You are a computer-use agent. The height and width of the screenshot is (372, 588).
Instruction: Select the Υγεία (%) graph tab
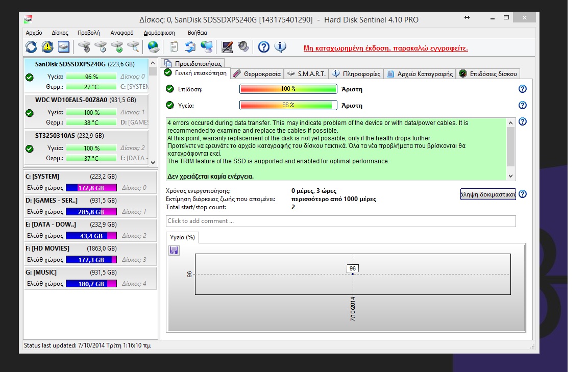[182, 237]
